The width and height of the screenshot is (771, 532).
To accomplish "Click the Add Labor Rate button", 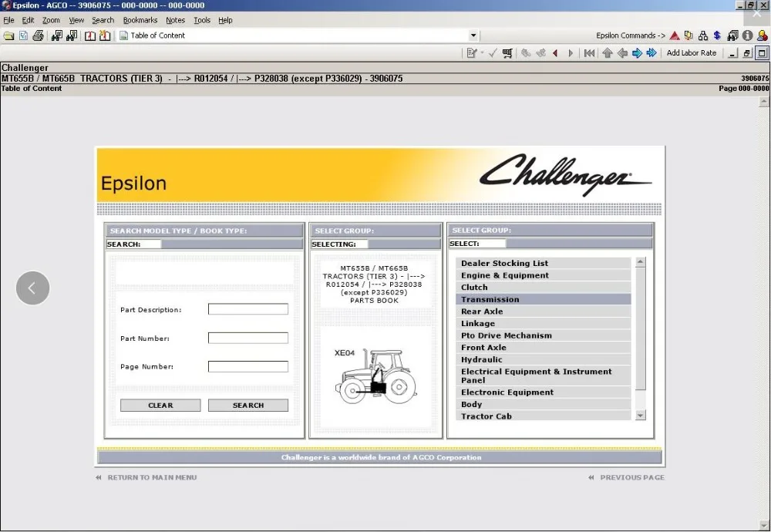I will click(692, 52).
